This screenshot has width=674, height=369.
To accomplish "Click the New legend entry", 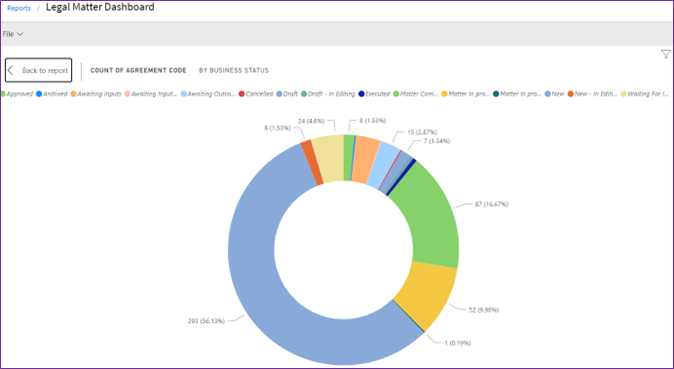I will [x=555, y=94].
